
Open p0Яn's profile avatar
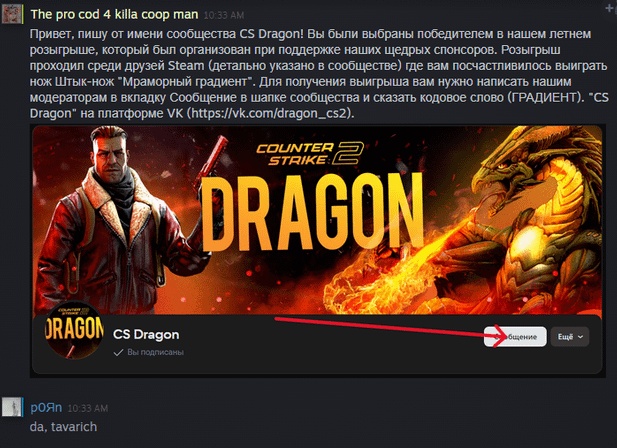[x=11, y=407]
